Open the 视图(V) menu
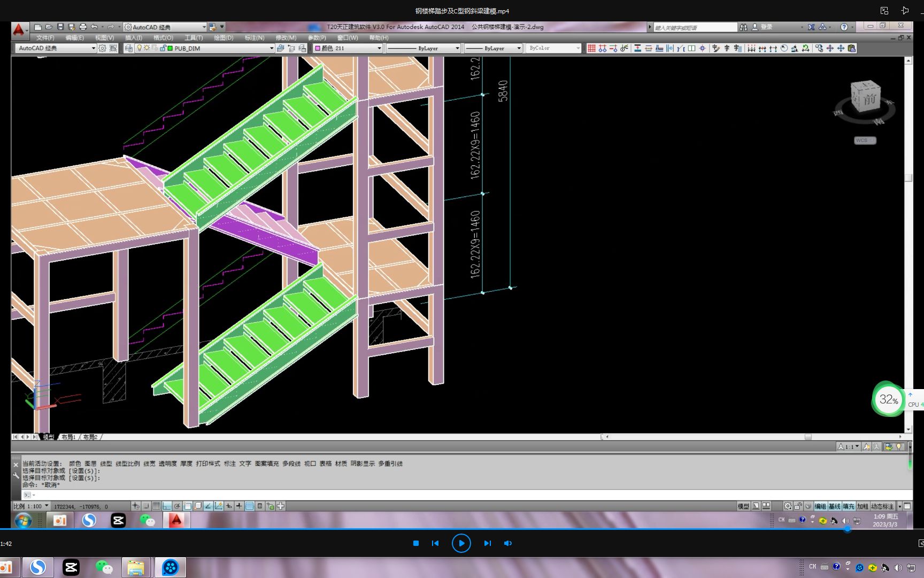 point(104,38)
